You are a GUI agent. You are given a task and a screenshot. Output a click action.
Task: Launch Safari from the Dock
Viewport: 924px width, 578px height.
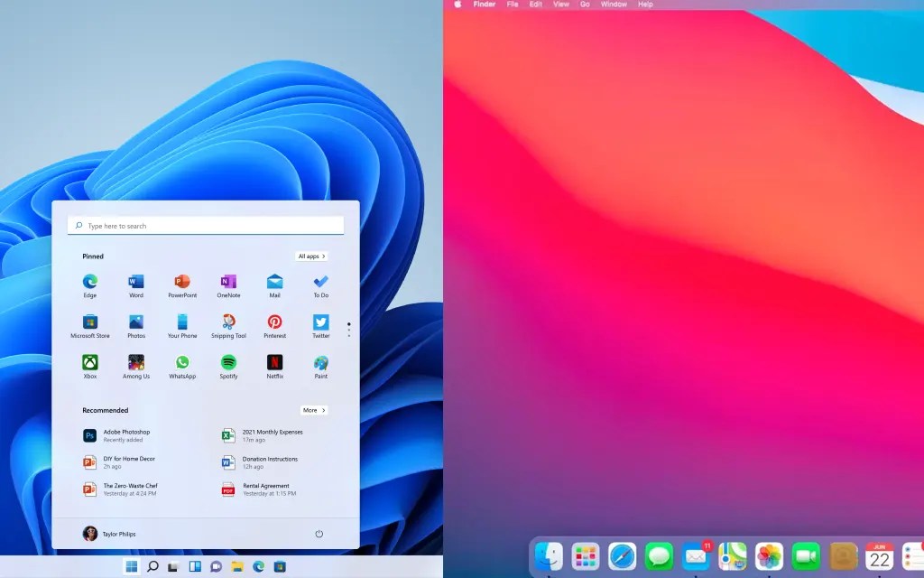[623, 556]
